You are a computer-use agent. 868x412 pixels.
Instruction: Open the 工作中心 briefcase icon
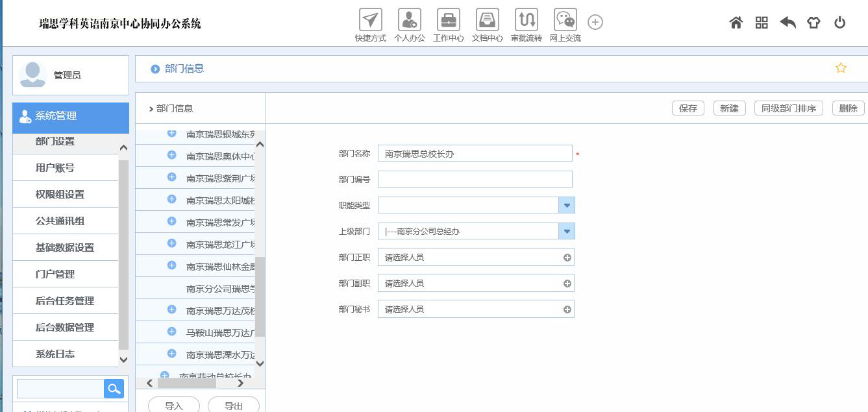click(448, 20)
